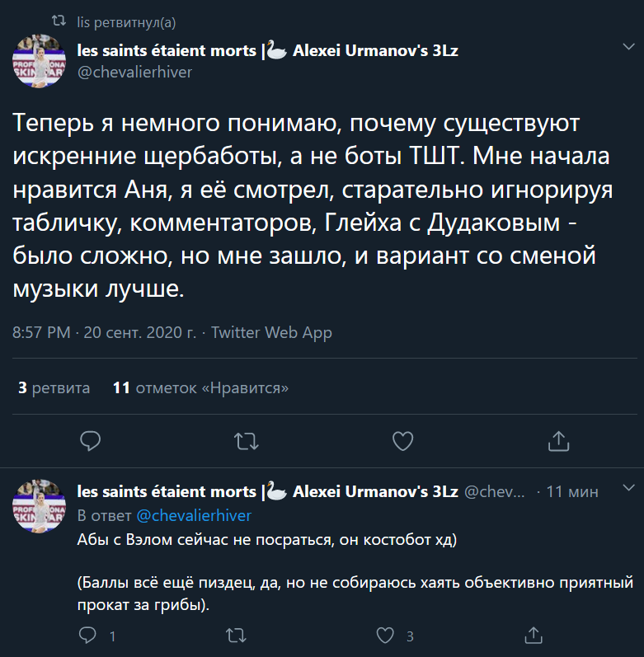Image resolution: width=644 pixels, height=657 pixels.
Task: Retweet the main tweet
Action: pyautogui.click(x=246, y=441)
